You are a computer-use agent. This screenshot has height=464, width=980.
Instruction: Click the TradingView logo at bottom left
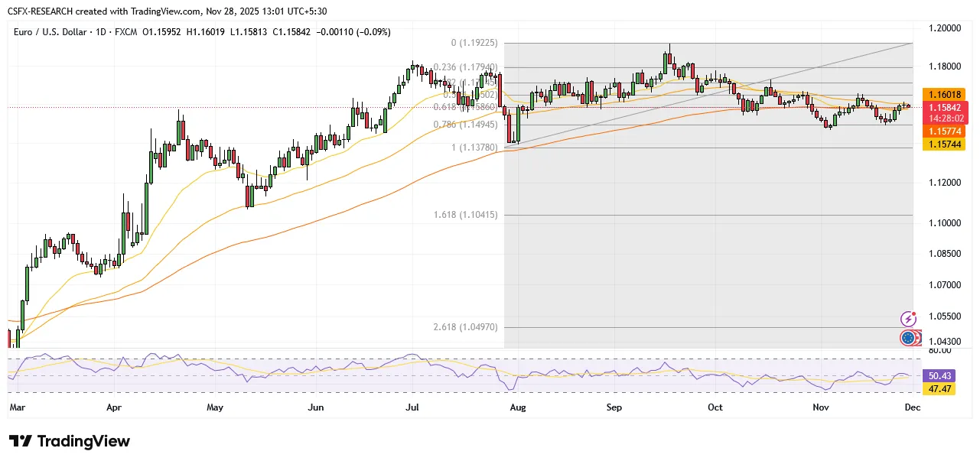click(x=70, y=442)
